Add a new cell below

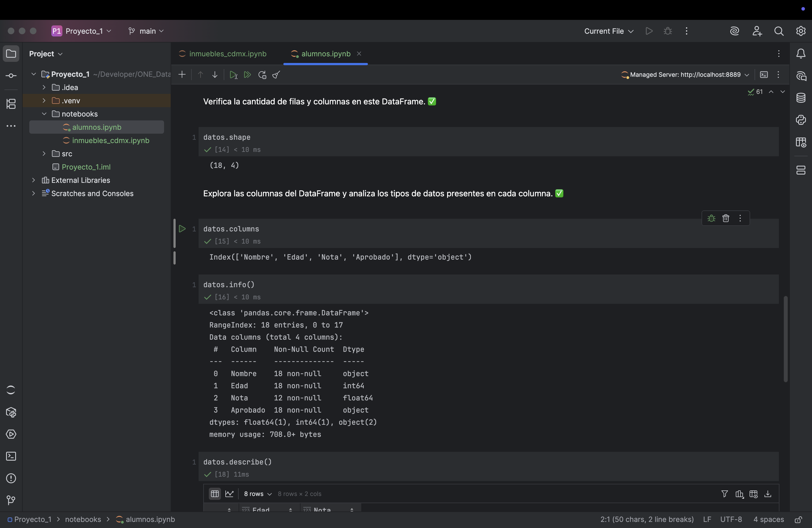[x=182, y=75]
